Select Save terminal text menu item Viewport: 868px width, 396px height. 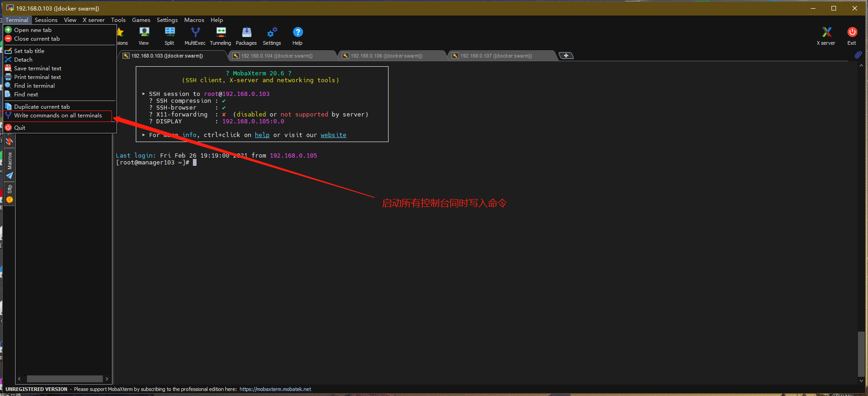(37, 69)
